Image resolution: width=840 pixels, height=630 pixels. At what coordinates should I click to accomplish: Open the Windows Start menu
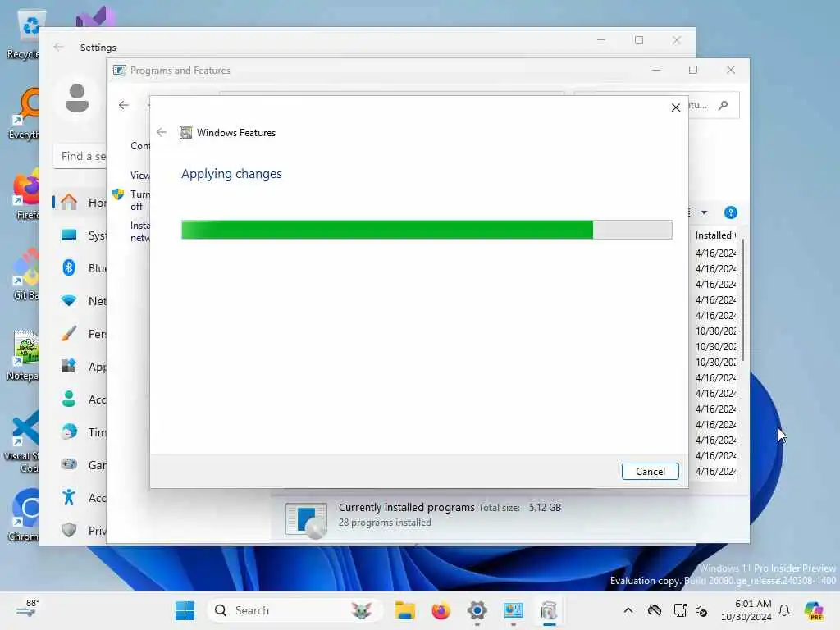[185, 610]
